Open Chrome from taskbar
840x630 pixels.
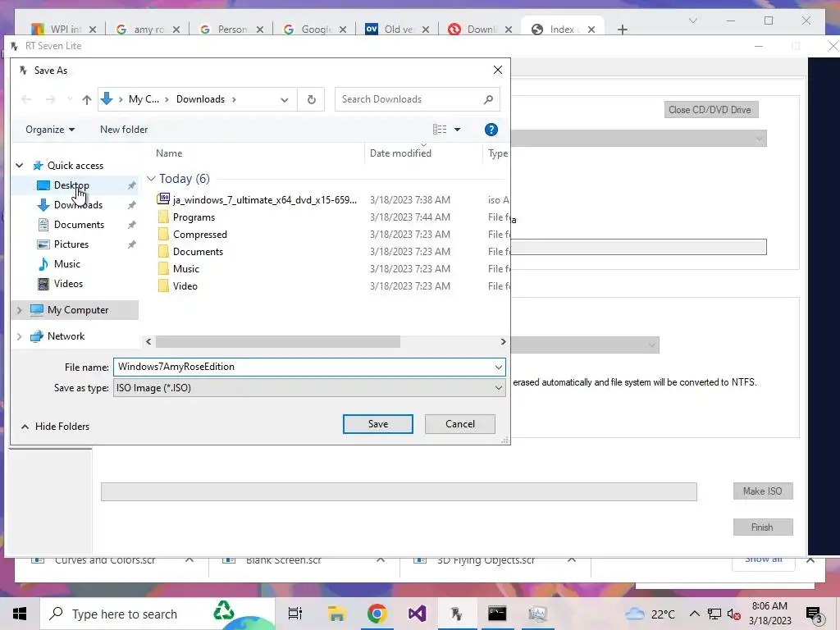[x=377, y=614]
